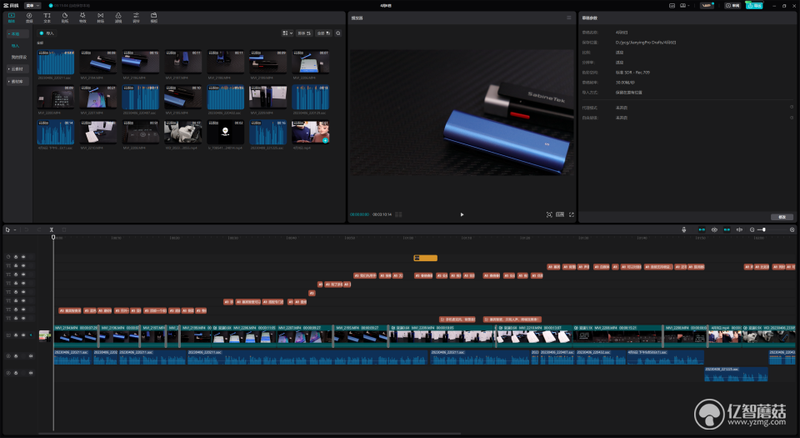This screenshot has height=438, width=800.
Task: Select the black media thumbnail with white logo
Action: coord(226,133)
